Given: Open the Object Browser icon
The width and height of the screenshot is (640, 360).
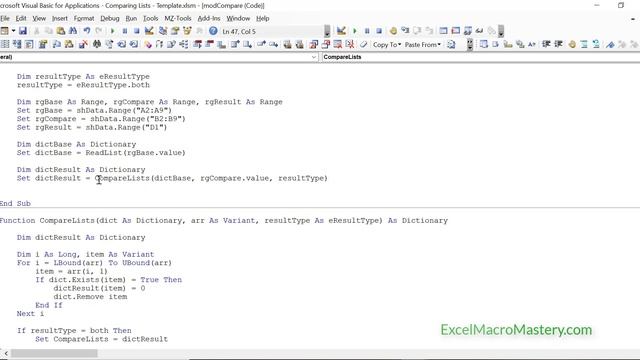Looking at the screenshot, I should pyautogui.click(x=187, y=31).
